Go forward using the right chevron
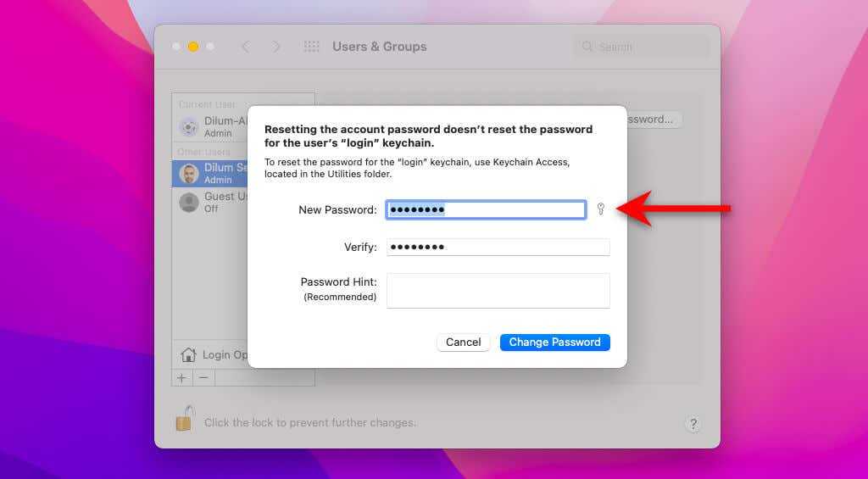868x479 pixels. [276, 47]
